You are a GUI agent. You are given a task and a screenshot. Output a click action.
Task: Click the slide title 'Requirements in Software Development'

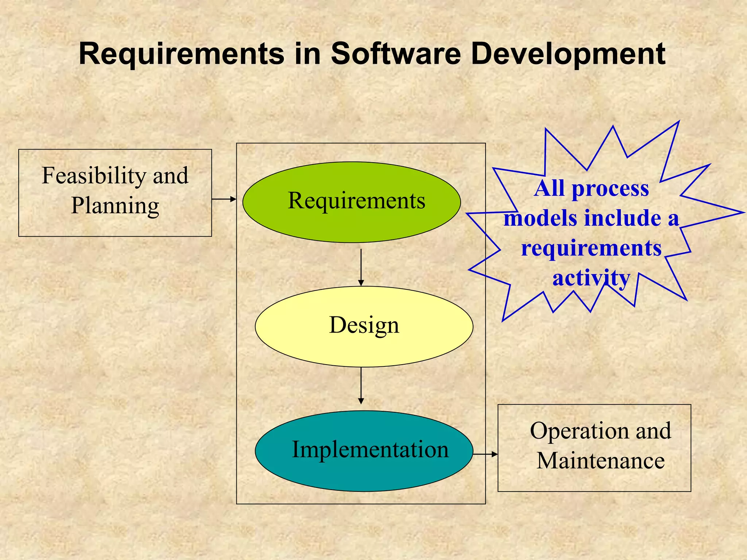(372, 54)
